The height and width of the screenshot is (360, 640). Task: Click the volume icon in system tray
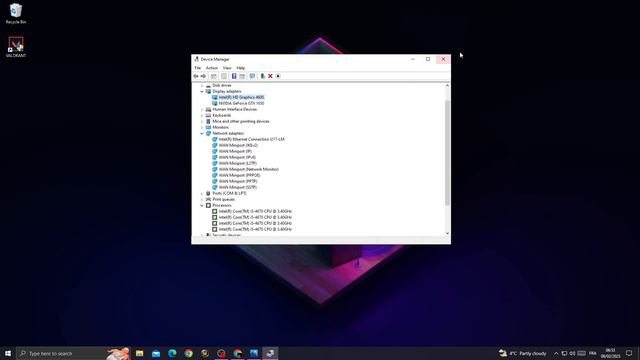[572, 353]
